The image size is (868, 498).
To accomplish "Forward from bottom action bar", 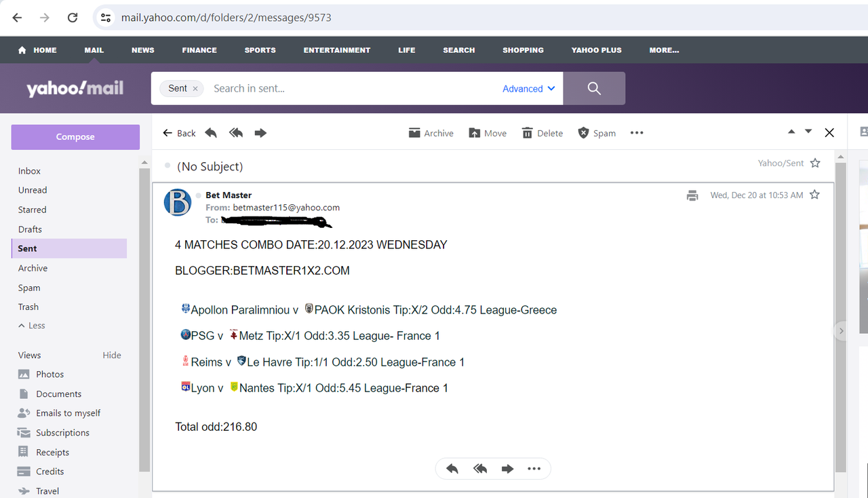I will (507, 469).
